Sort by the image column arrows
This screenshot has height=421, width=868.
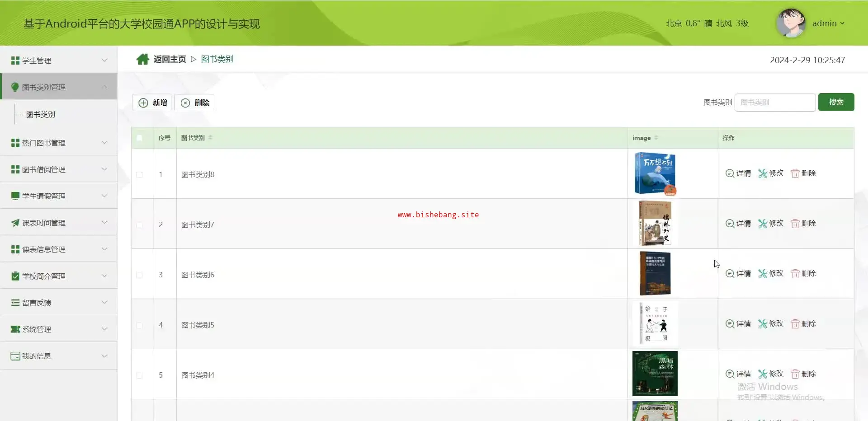(x=656, y=138)
